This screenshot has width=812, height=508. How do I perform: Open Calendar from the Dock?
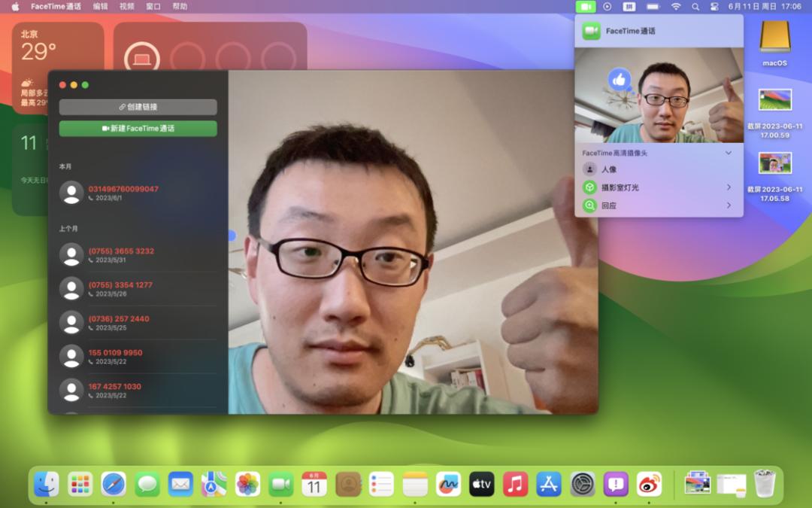[x=314, y=484]
